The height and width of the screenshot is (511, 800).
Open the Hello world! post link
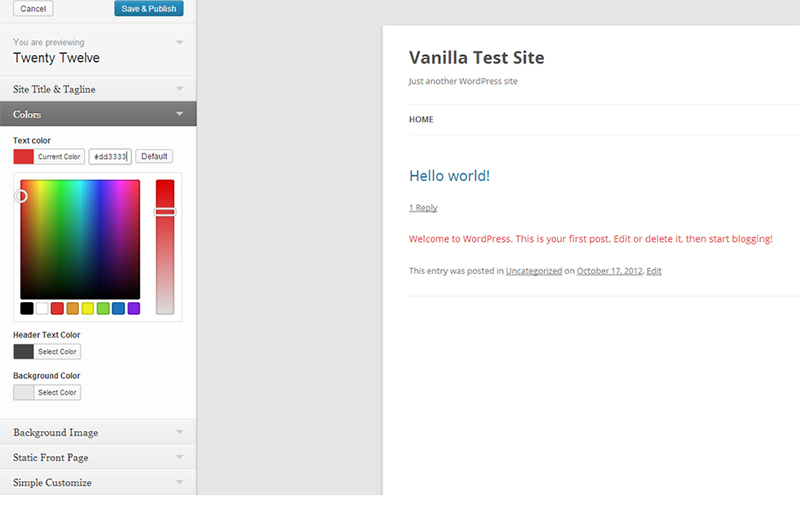[x=449, y=176]
